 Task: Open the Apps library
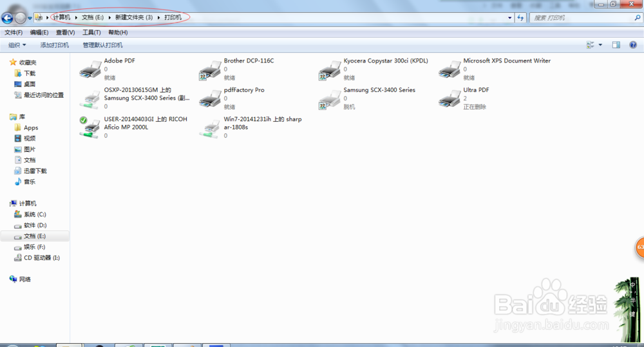click(x=26, y=127)
